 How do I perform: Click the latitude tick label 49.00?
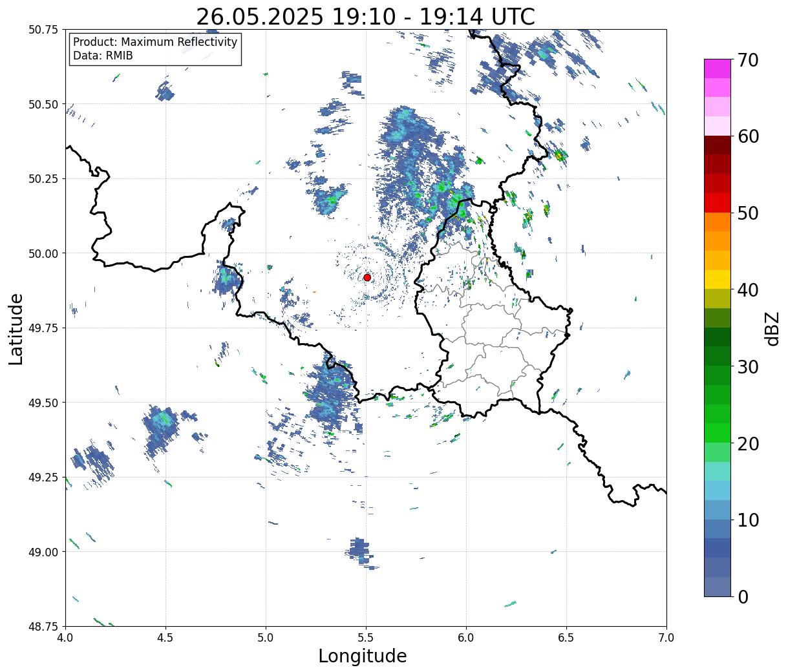(43, 552)
